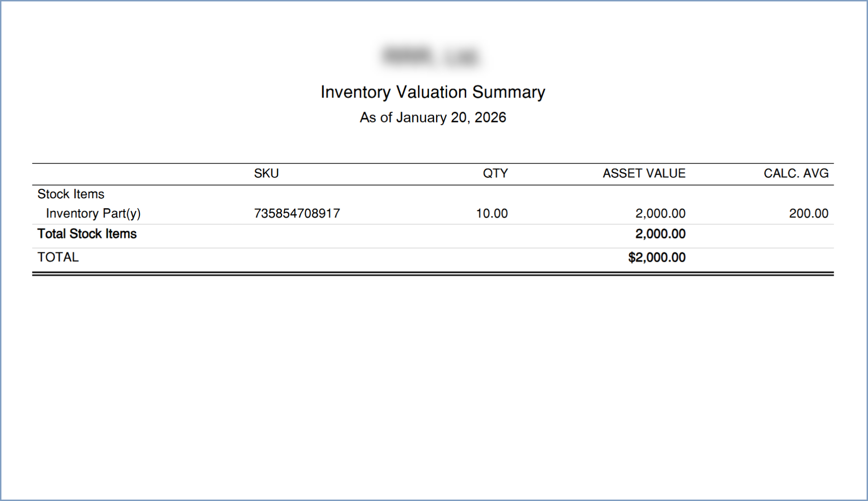Screen dimensions: 868x501
Task: Click the Stock Items group row
Action: (x=71, y=194)
